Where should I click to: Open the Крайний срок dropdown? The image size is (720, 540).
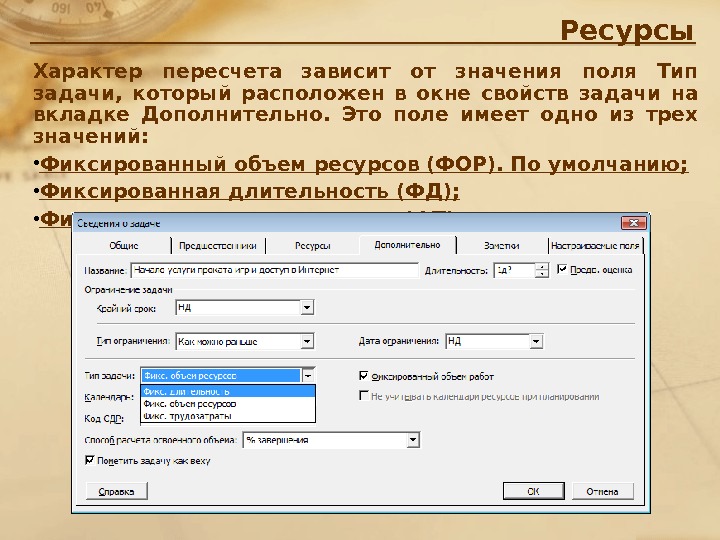(x=307, y=307)
